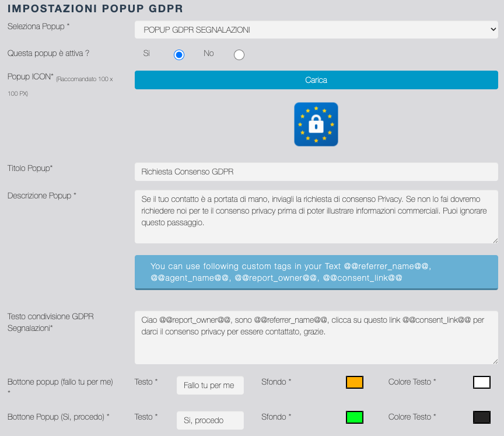Open the green Sfondo color swatch
The height and width of the screenshot is (436, 504).
[x=355, y=417]
